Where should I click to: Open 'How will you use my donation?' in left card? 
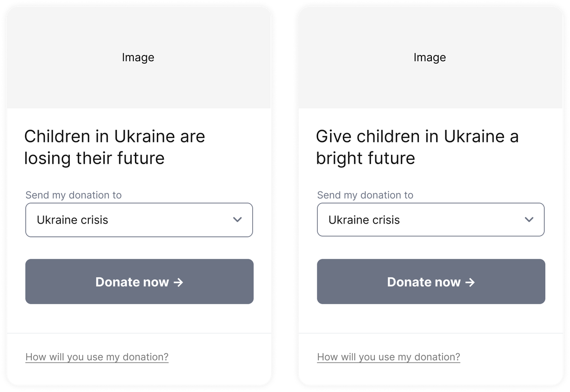[97, 357]
